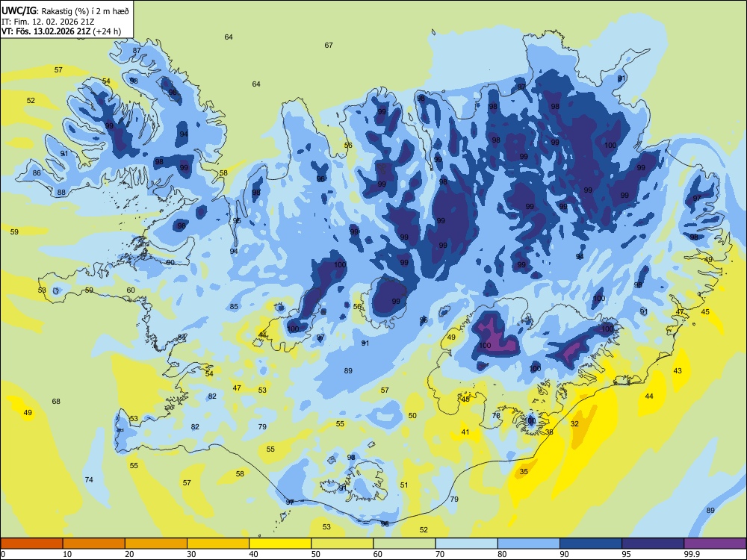Click the legend tick label '20'
The width and height of the screenshot is (747, 560).
tap(129, 554)
